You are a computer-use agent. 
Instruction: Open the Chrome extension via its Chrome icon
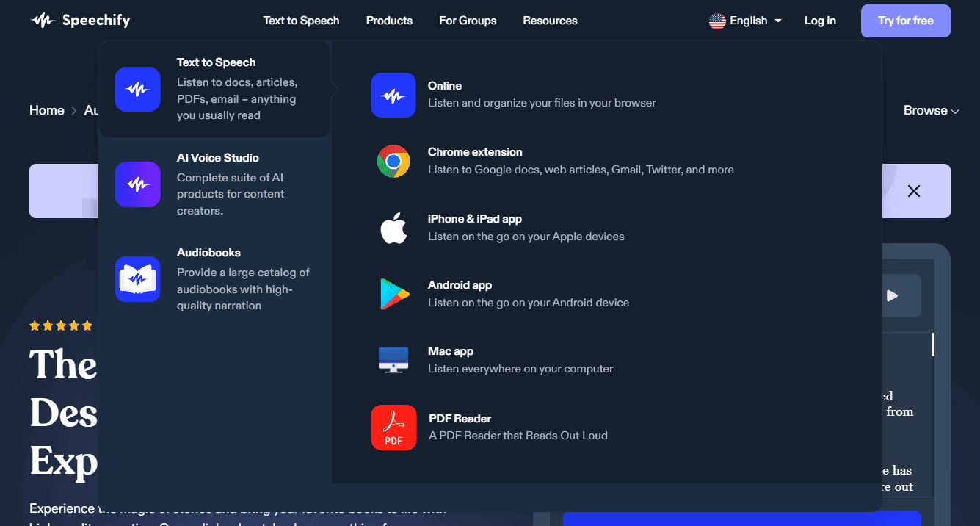point(393,162)
